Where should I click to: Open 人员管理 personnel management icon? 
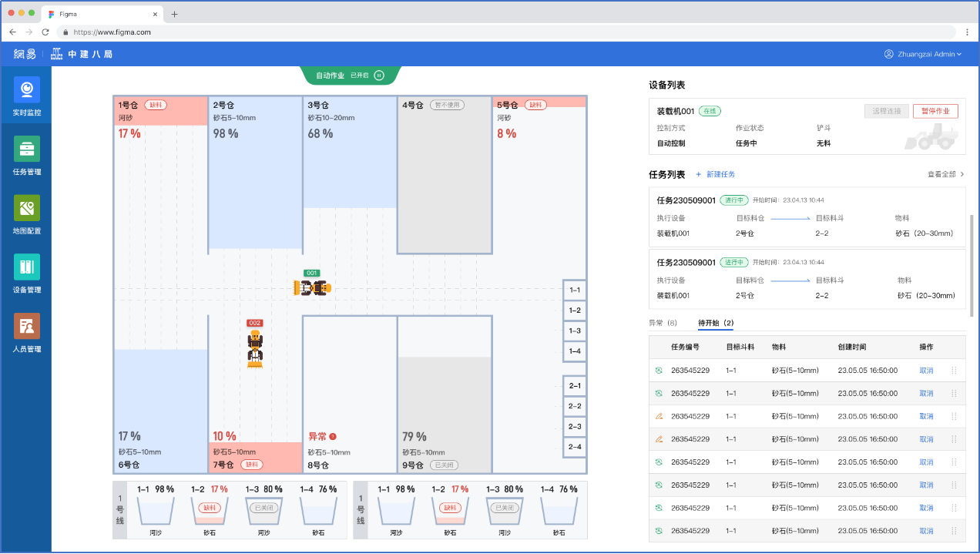pyautogui.click(x=26, y=327)
